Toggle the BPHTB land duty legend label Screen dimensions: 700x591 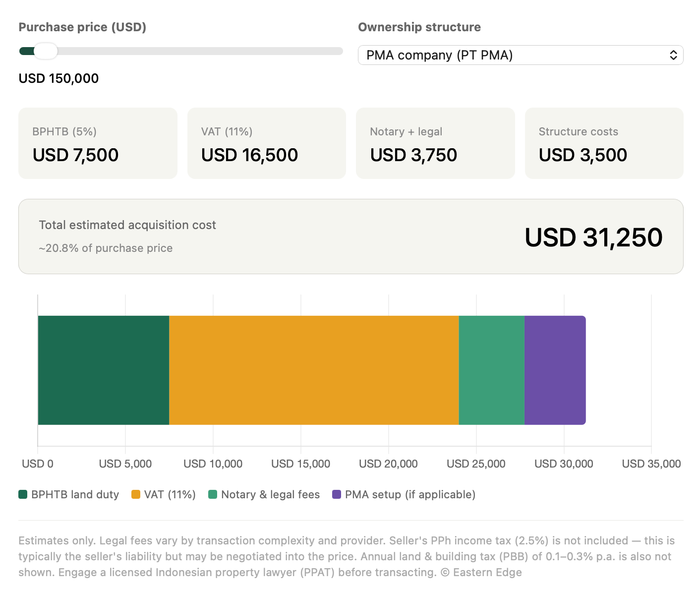click(x=75, y=494)
